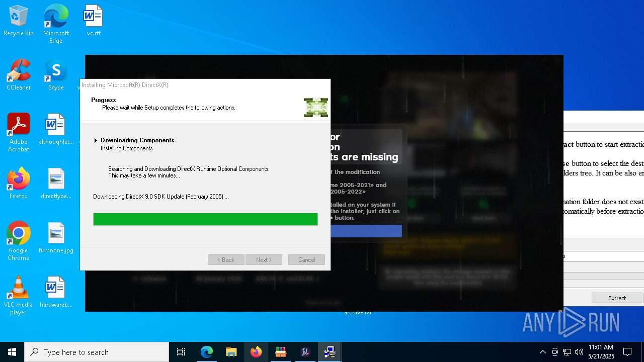Viewport: 644px width, 362px height.
Task: Click the 'Installing Components' step text
Action: (x=126, y=148)
